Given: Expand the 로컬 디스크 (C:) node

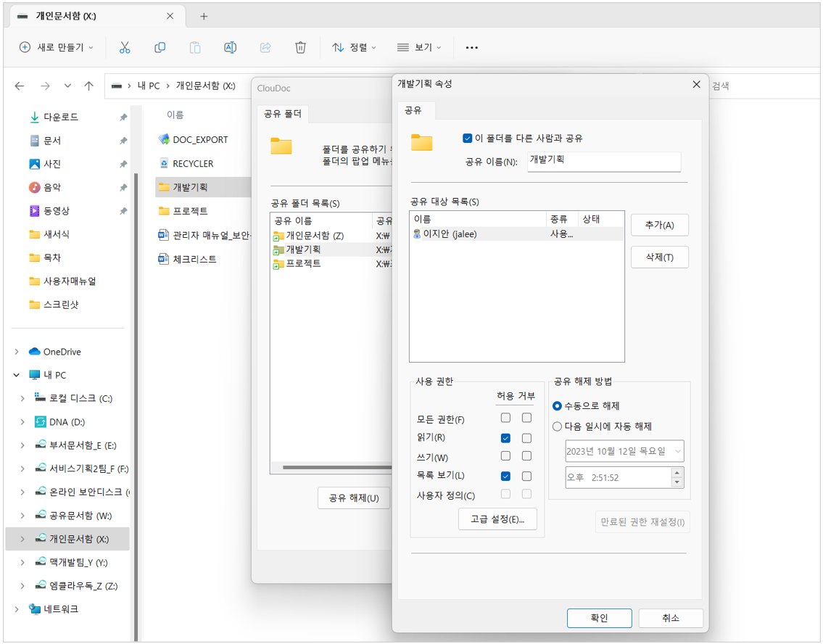Looking at the screenshot, I should point(22,399).
